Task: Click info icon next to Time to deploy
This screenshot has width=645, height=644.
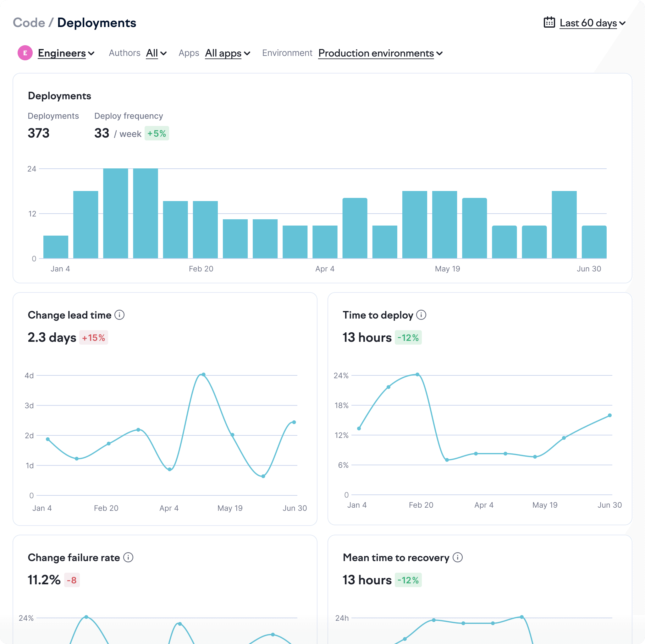Action: pos(421,315)
